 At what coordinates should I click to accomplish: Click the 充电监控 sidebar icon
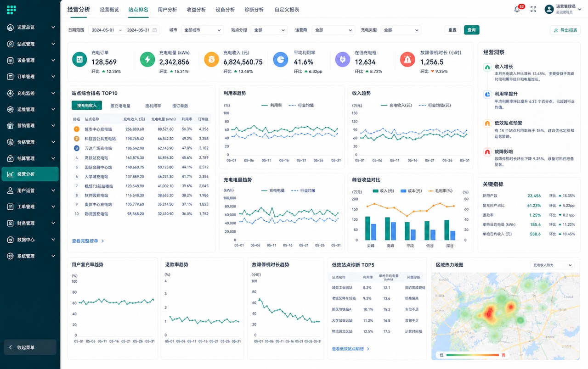[11, 93]
